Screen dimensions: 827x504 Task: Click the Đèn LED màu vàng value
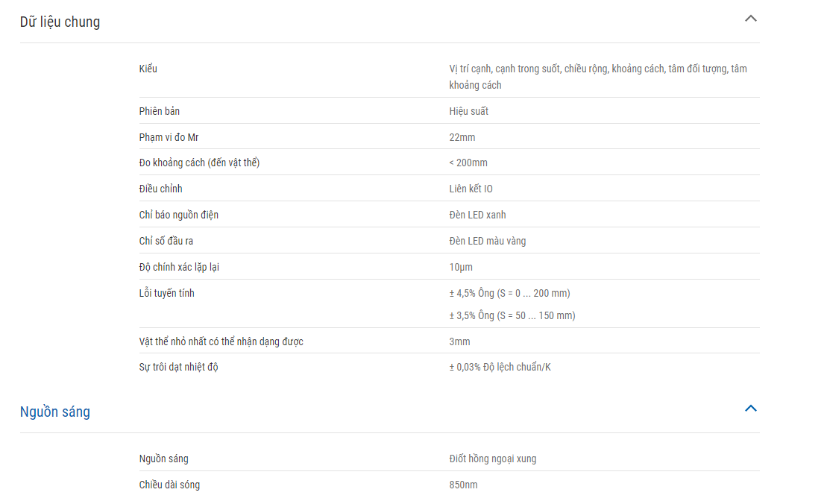coord(488,241)
